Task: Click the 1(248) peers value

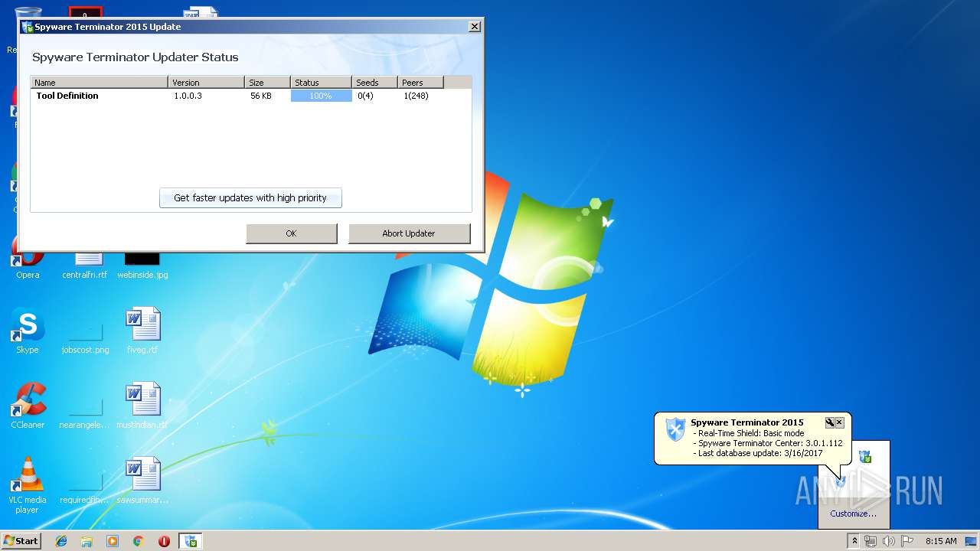Action: coord(416,96)
